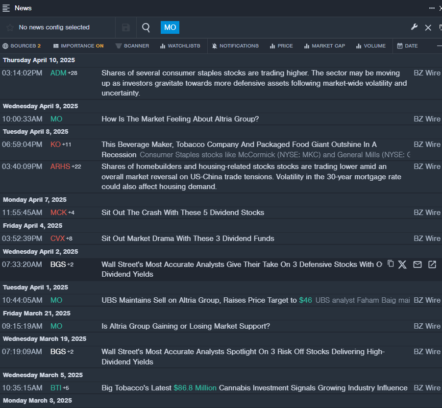Viewport: 442px width, 408px height.
Task: Click the ADM ticker symbol
Action: (x=58, y=73)
